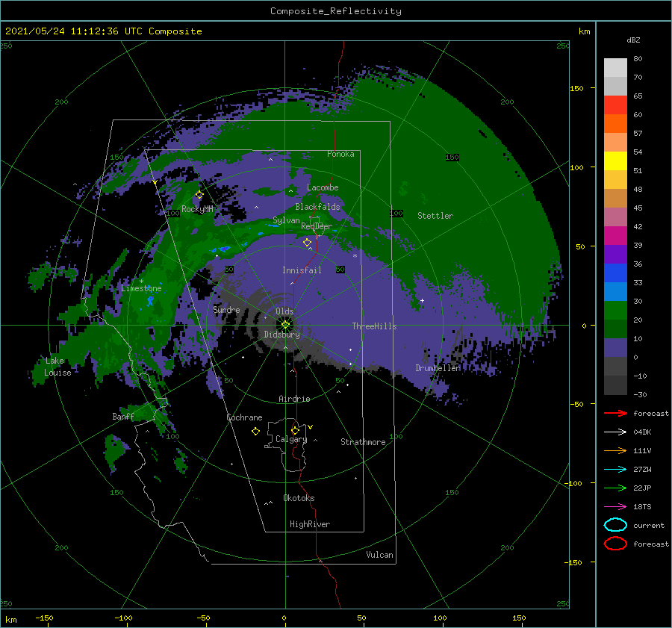Click the km unit label at top right
Screen dimensions: 672x628
(584, 31)
